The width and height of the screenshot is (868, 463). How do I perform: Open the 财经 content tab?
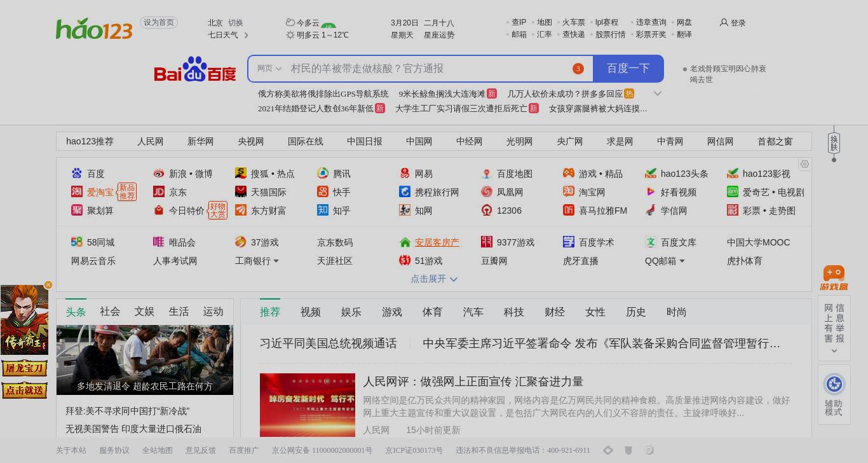coord(555,312)
